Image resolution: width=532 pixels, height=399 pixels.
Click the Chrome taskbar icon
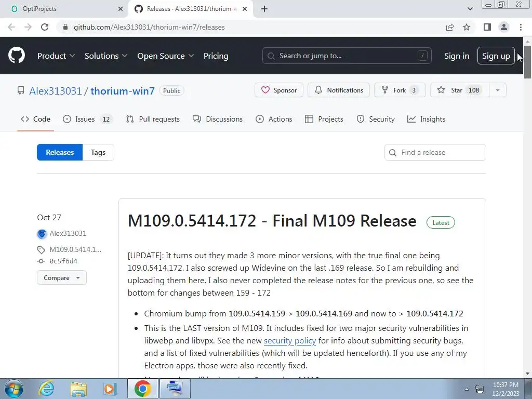click(x=142, y=389)
